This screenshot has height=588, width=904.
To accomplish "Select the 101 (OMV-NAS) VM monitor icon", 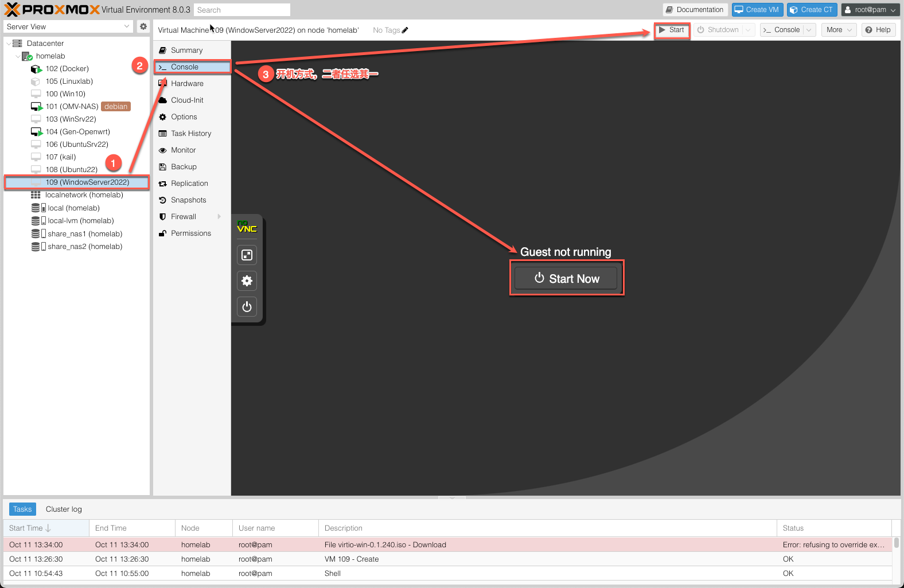I will (36, 107).
